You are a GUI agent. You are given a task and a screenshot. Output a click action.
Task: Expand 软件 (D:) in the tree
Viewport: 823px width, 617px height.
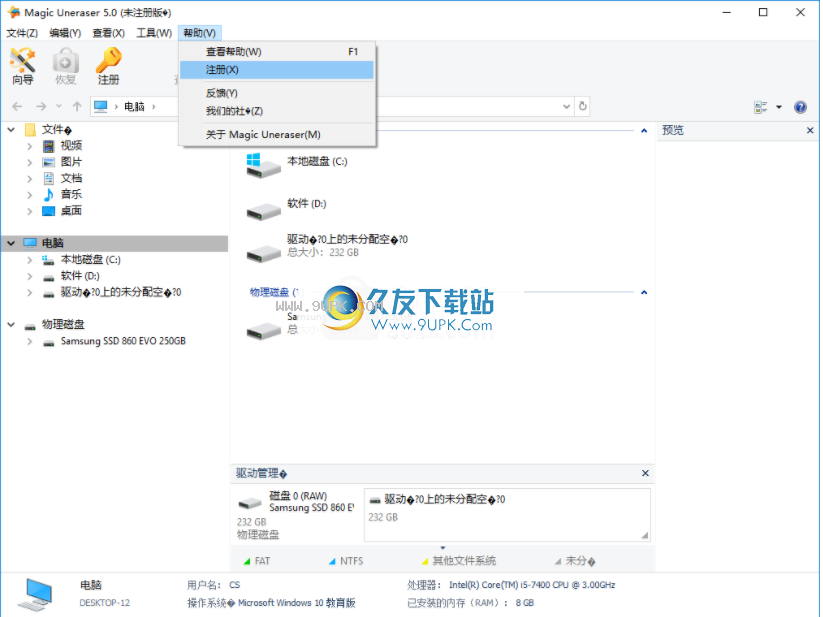[x=30, y=276]
